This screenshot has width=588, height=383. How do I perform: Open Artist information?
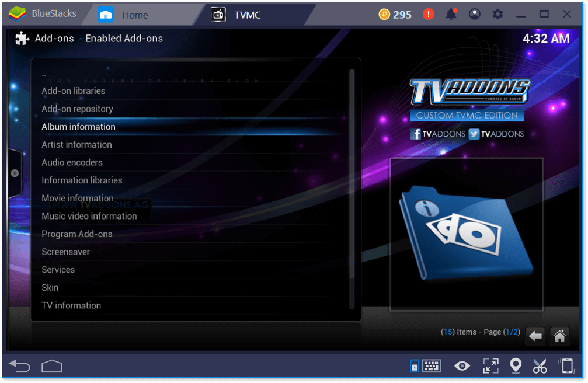pos(192,145)
